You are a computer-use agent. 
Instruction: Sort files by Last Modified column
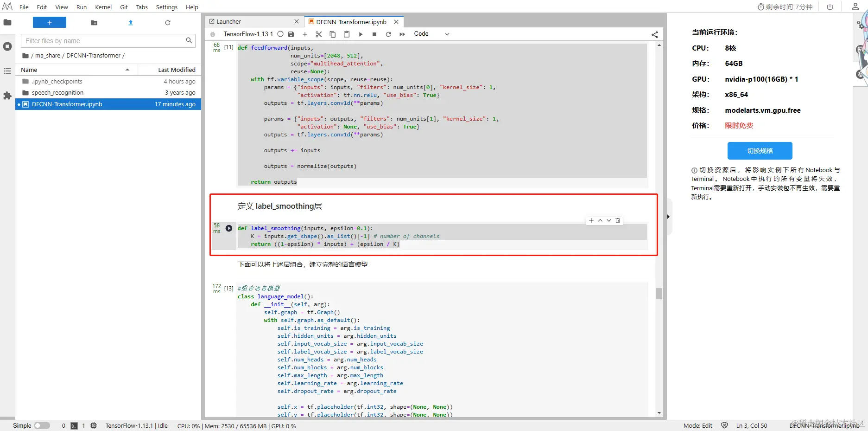(x=169, y=70)
